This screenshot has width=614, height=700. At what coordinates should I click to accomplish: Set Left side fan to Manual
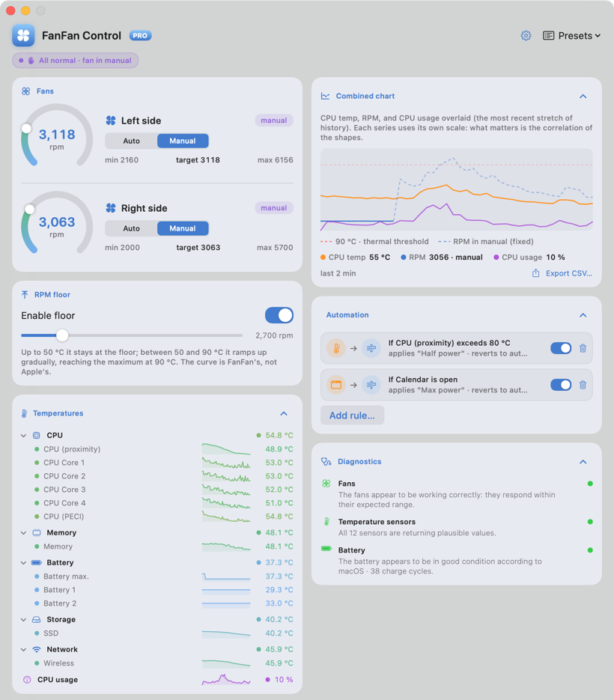[x=183, y=141]
